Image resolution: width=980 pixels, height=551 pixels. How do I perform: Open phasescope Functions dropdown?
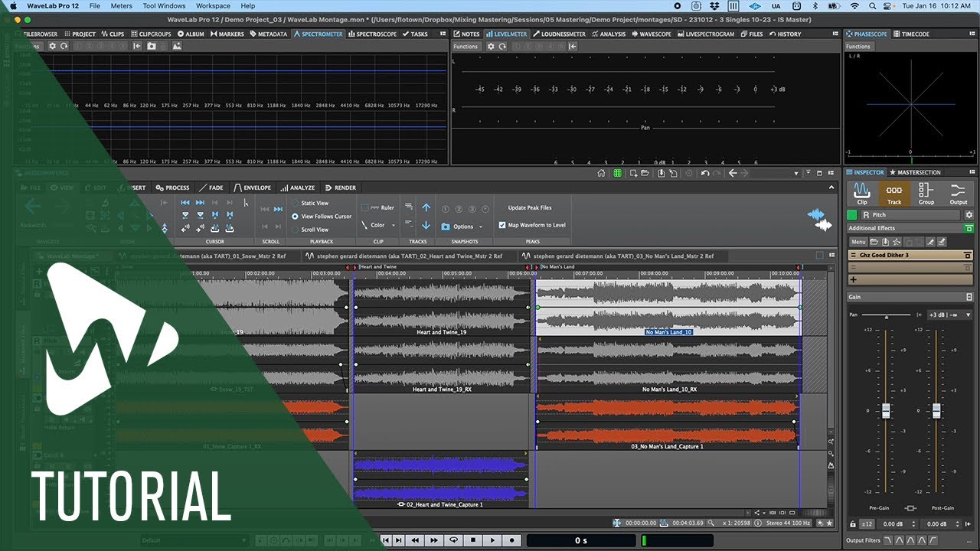[858, 46]
